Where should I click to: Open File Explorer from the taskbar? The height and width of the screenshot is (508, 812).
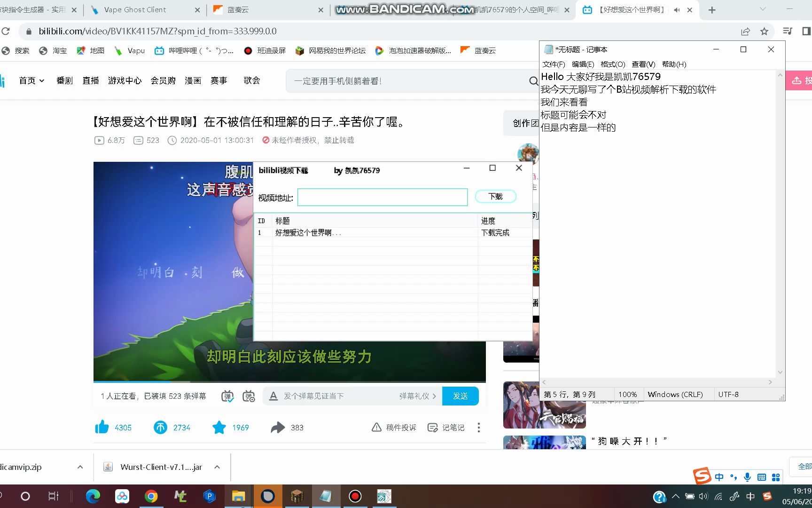(238, 496)
